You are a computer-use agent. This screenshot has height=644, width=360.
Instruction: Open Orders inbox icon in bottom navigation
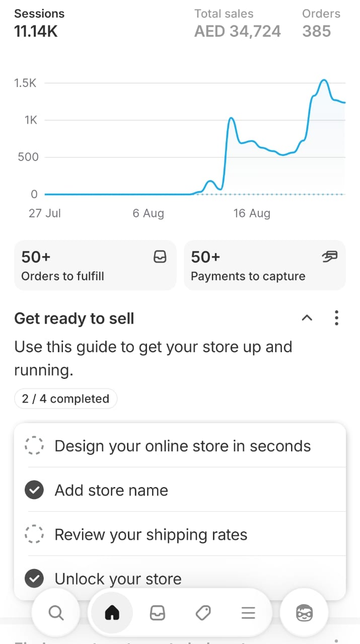158,613
